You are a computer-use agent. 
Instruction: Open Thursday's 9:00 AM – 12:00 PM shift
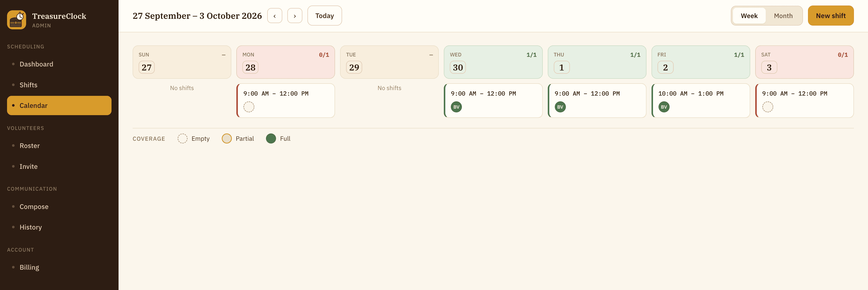tap(597, 101)
